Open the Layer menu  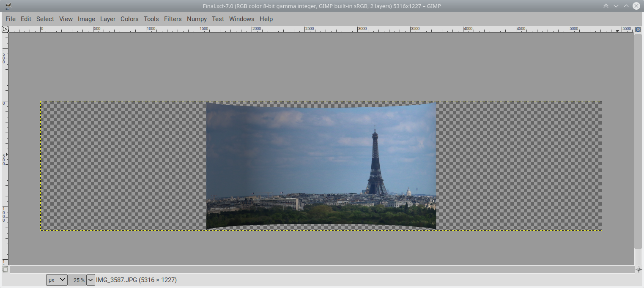tap(108, 19)
